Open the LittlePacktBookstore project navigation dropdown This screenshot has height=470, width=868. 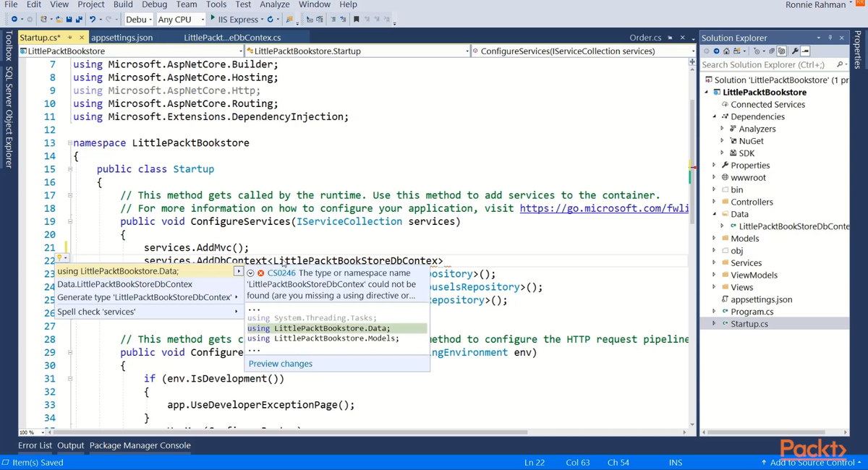132,51
